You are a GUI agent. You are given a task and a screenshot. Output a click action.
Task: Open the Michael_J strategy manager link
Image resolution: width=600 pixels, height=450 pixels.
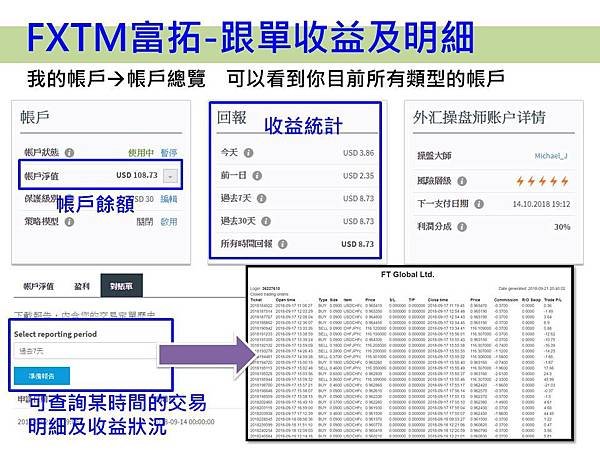pos(551,156)
